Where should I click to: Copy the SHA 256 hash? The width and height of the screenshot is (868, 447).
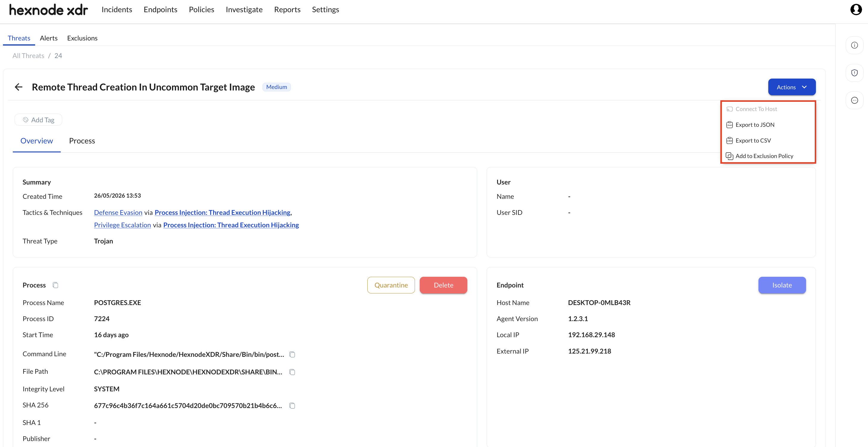[292, 406]
